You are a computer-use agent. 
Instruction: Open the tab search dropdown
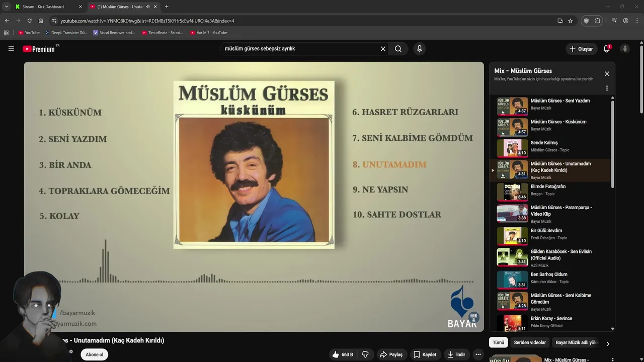(6, 7)
